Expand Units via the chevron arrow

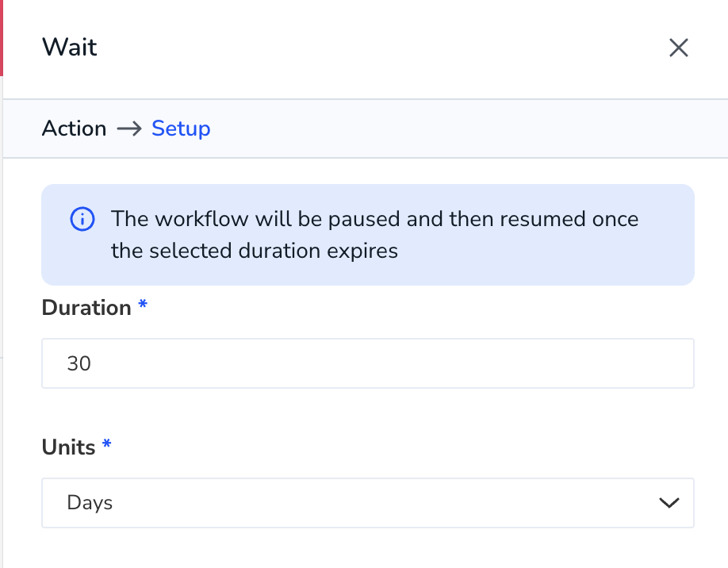(x=669, y=502)
